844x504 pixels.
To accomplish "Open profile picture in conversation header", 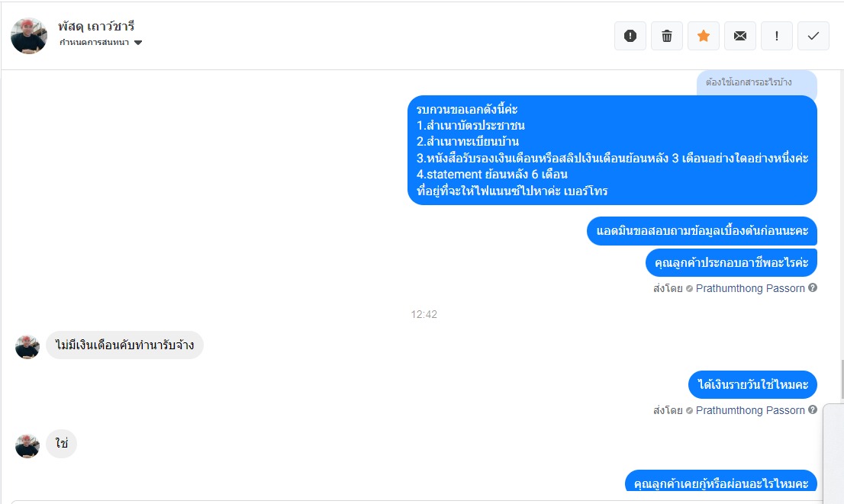I will (x=29, y=36).
